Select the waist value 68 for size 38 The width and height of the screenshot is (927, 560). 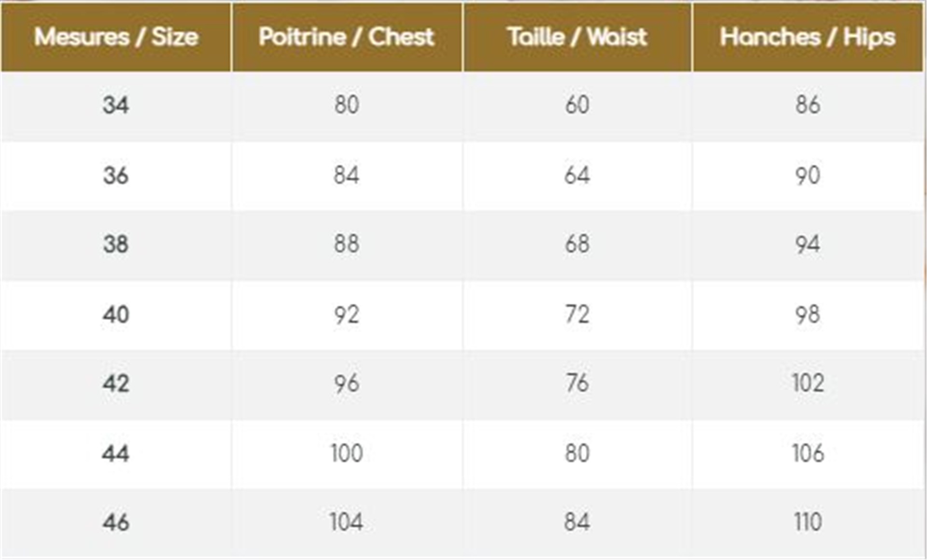pyautogui.click(x=577, y=244)
